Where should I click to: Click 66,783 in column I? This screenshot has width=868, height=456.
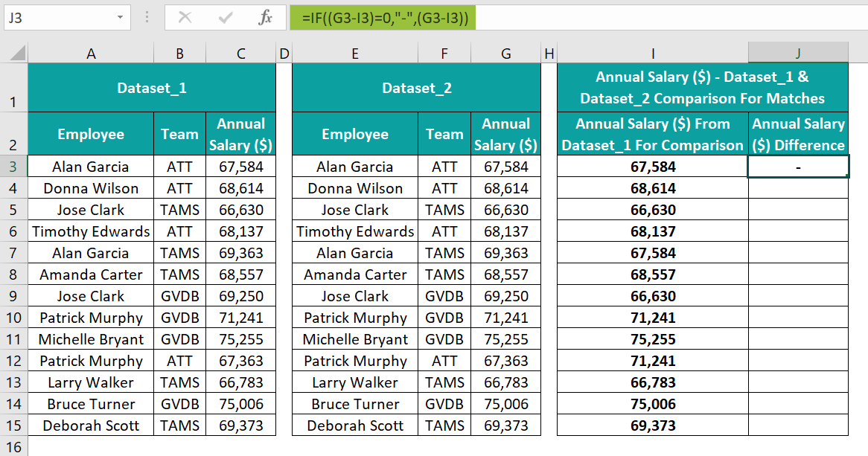pos(653,382)
